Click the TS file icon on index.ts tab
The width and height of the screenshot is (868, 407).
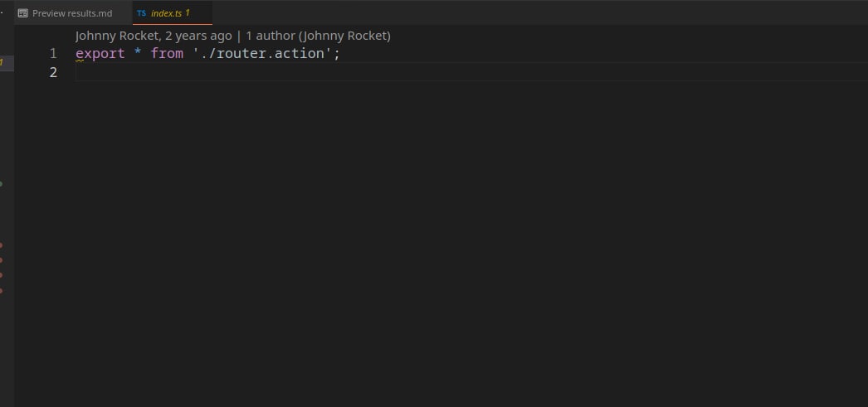pos(142,13)
